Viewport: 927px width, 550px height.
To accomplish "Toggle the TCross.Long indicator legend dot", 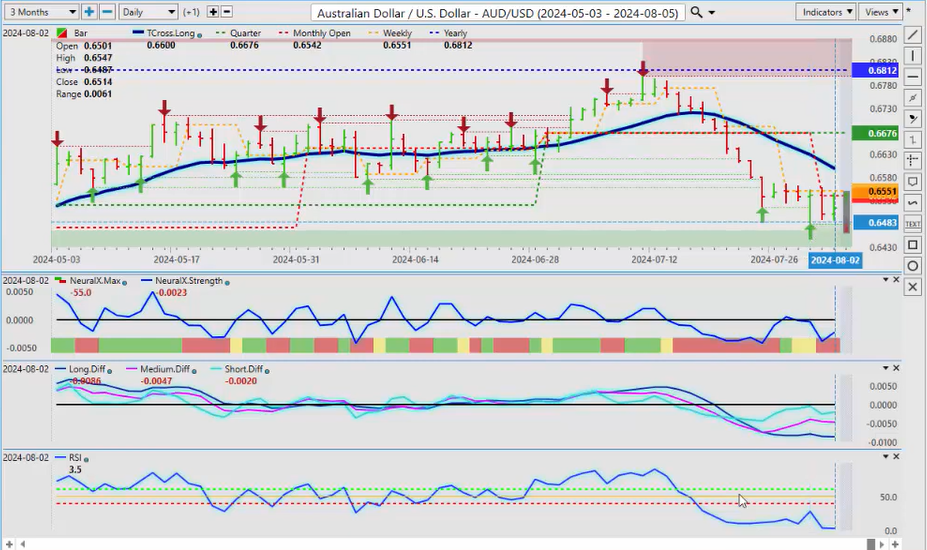I will (199, 34).
